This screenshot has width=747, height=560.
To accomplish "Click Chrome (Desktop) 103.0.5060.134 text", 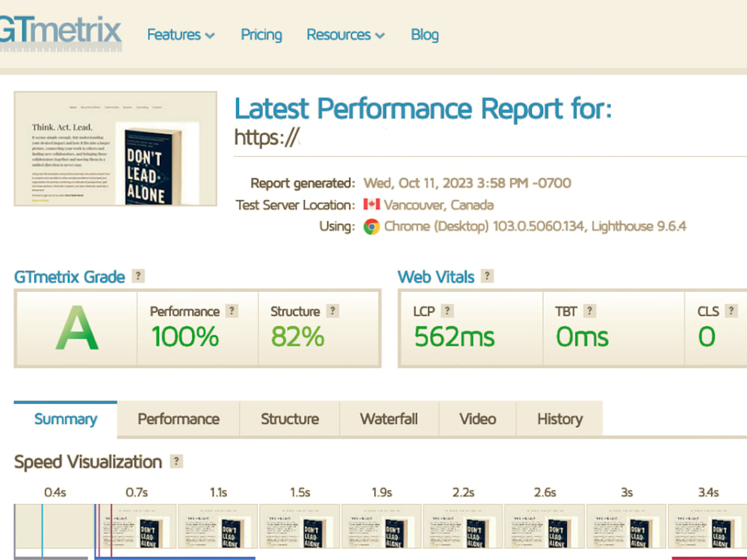I will coord(484,226).
